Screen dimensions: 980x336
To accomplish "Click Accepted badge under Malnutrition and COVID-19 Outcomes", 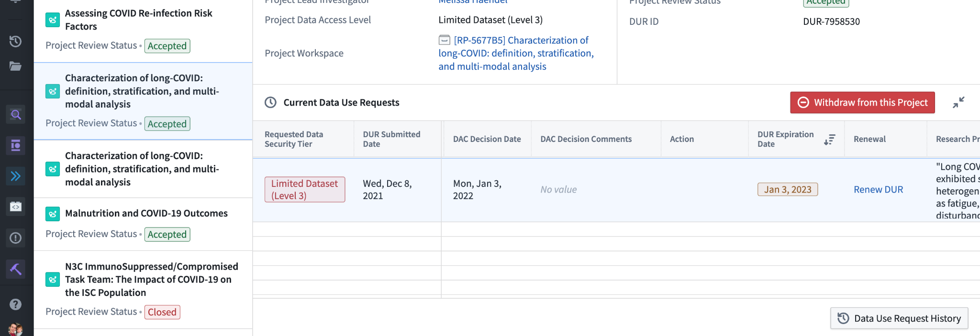I will 167,235.
